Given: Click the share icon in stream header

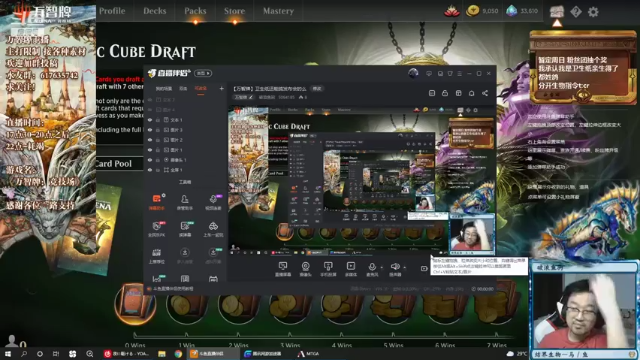Looking at the screenshot, I should click(x=485, y=93).
